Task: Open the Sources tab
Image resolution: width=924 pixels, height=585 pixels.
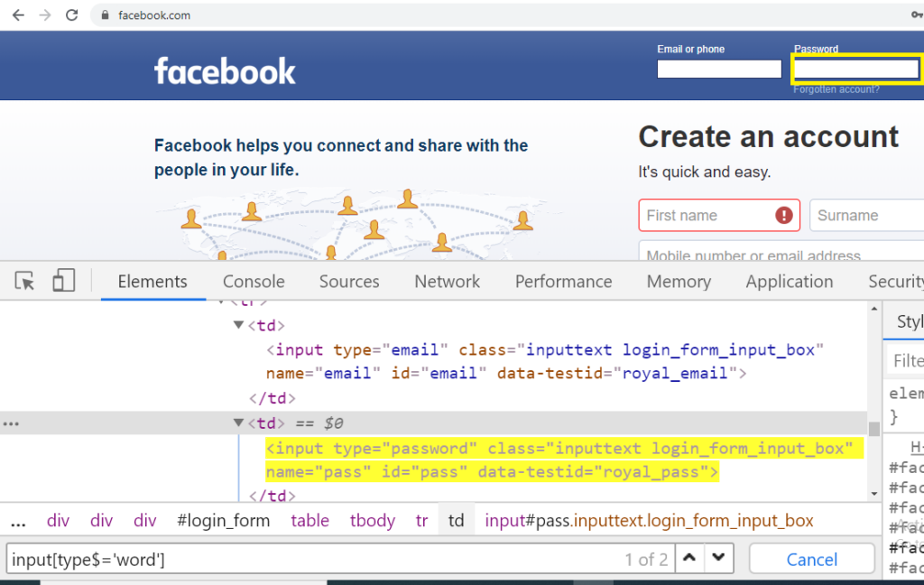Action: (349, 282)
